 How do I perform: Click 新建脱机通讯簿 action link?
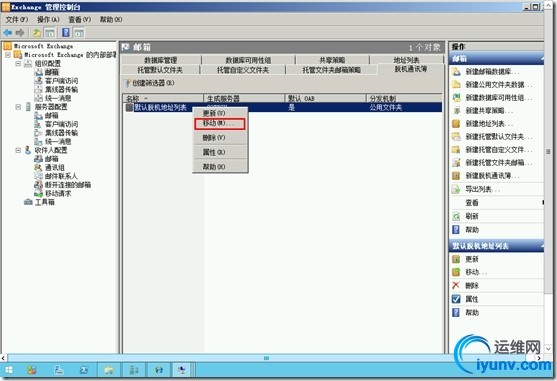coord(492,176)
